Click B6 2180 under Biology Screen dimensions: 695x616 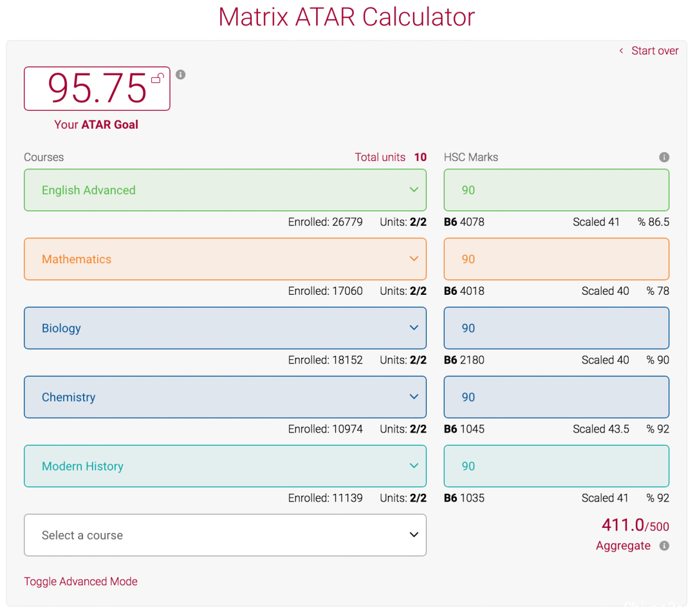[x=464, y=360]
